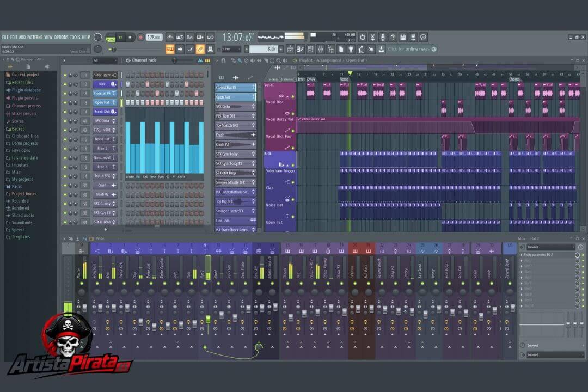Stop playback with the stop button
The height and width of the screenshot is (392, 588).
click(130, 38)
